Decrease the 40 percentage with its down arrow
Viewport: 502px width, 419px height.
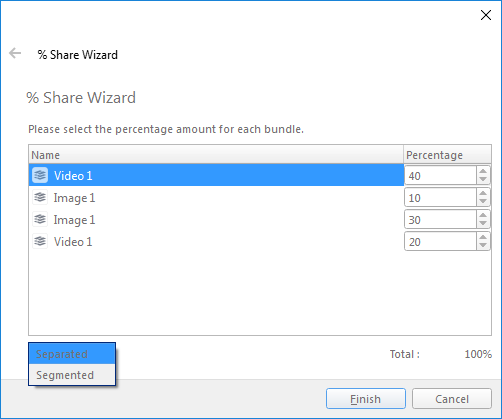(483, 179)
